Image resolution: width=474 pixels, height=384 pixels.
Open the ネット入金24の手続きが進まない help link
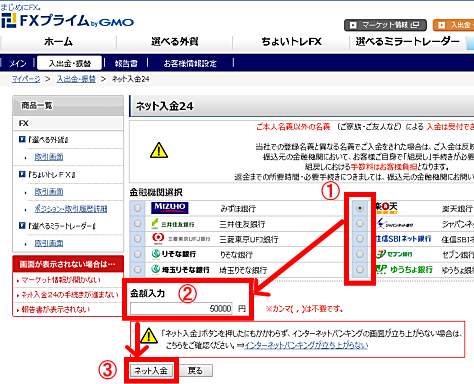[70, 295]
